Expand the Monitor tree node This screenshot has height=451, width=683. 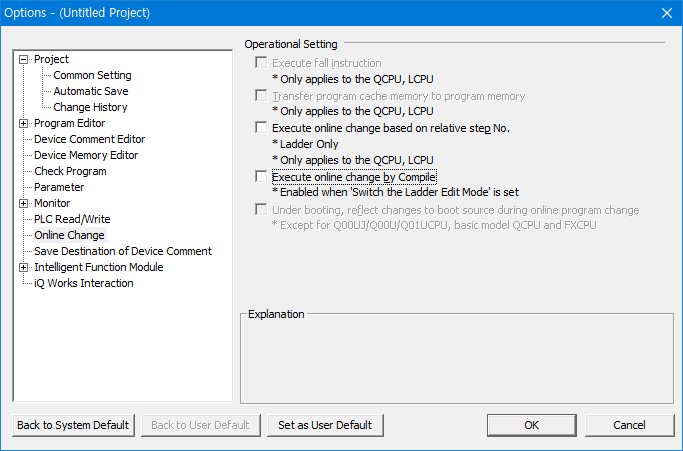click(24, 203)
